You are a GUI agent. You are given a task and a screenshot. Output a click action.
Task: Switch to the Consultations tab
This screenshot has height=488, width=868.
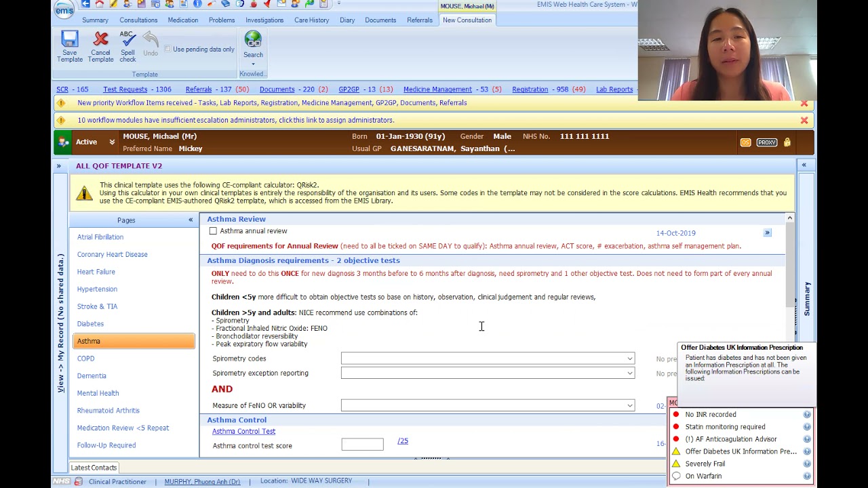[138, 20]
